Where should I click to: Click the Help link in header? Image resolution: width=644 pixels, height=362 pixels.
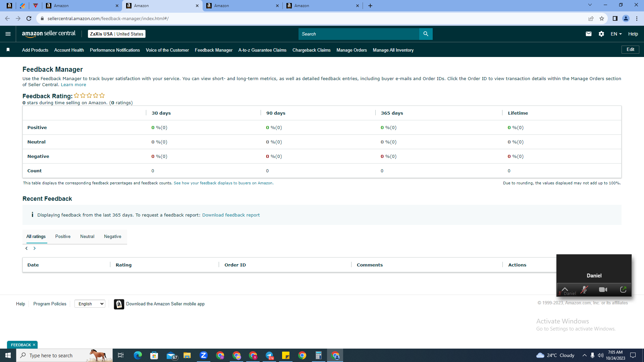pyautogui.click(x=633, y=34)
